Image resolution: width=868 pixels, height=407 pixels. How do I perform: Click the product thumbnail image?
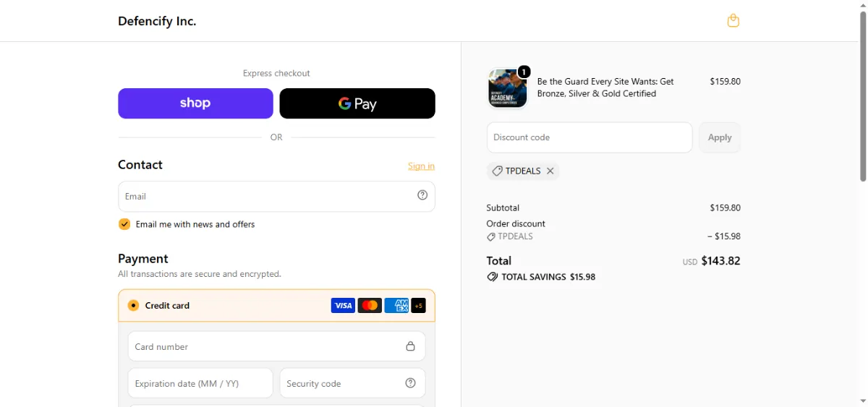tap(508, 88)
